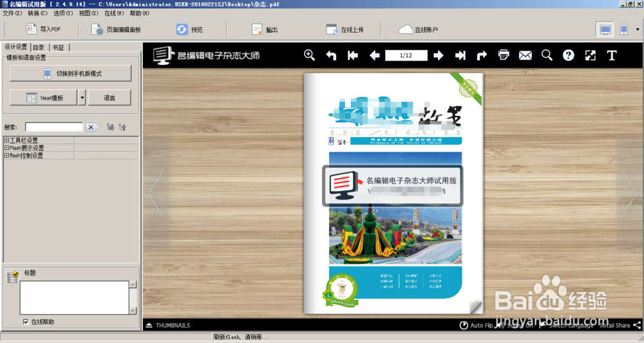Open the 在线账户 cloud account
644x343 pixels.
pyautogui.click(x=418, y=30)
